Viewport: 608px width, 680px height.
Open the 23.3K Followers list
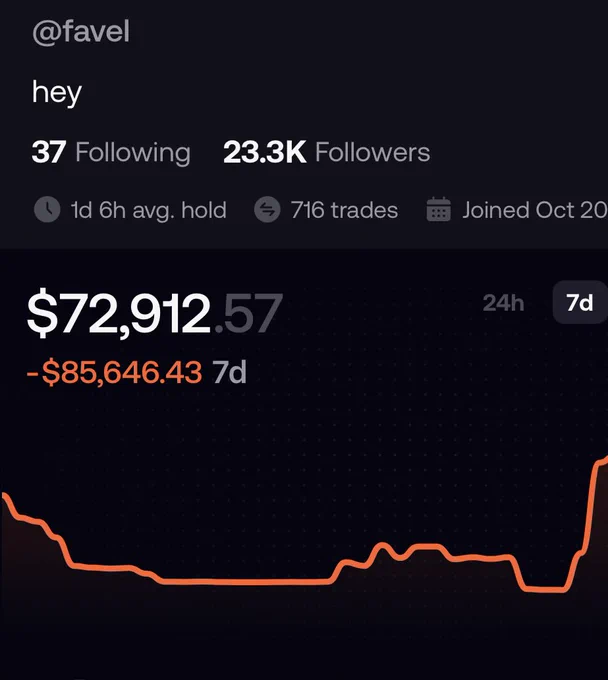[x=327, y=152]
